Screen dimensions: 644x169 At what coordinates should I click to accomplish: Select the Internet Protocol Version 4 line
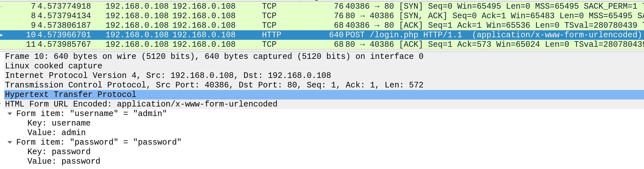(x=168, y=75)
